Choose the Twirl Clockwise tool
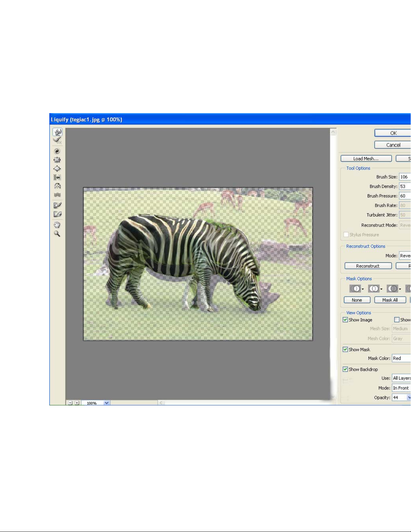Viewport: 411px width, 532px height. (57, 151)
